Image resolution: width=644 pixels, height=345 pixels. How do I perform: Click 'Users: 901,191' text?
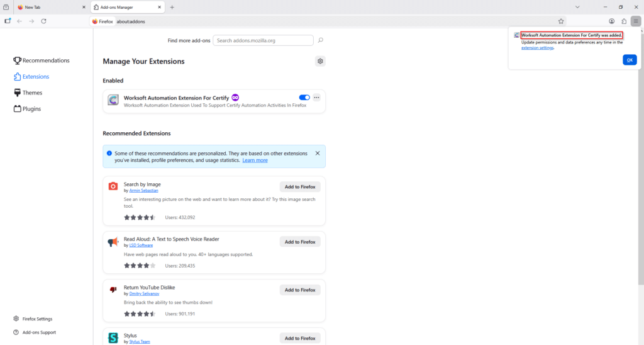click(x=180, y=314)
